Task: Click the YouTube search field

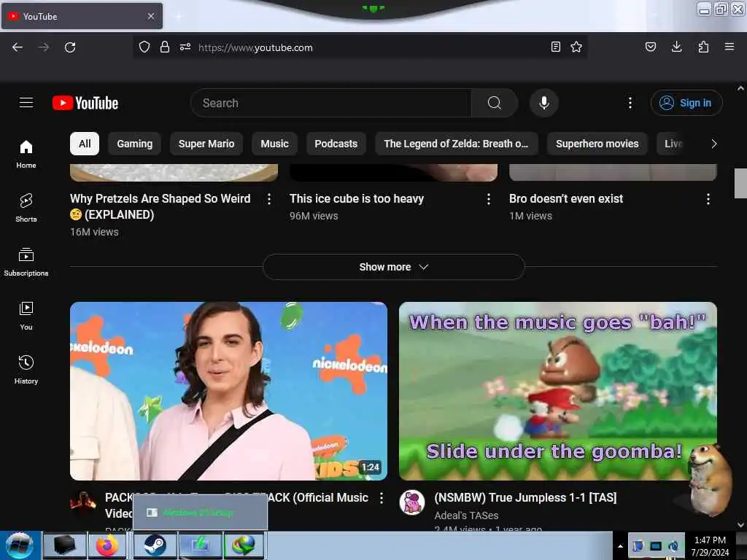Action: pos(330,103)
